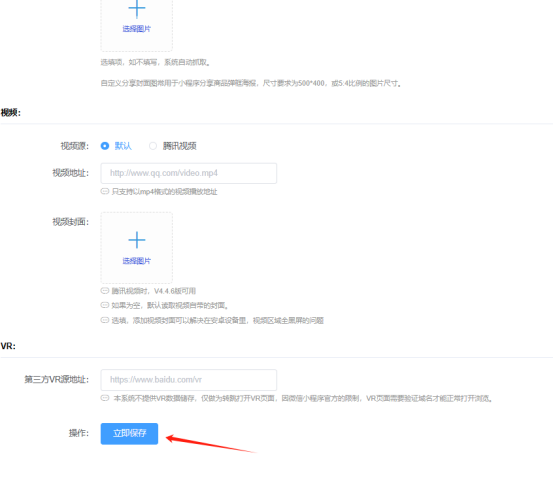Click the plus icon in share cover upload box
This screenshot has width=554, height=494.
(x=137, y=9)
